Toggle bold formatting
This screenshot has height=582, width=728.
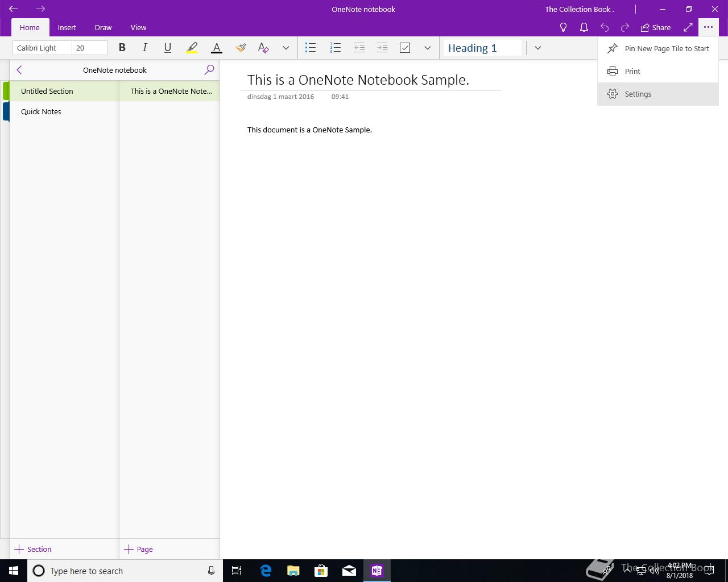click(122, 48)
